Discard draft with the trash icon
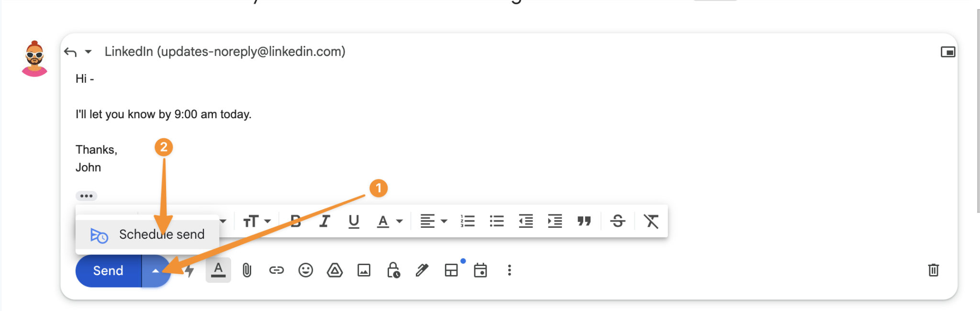 tap(933, 270)
